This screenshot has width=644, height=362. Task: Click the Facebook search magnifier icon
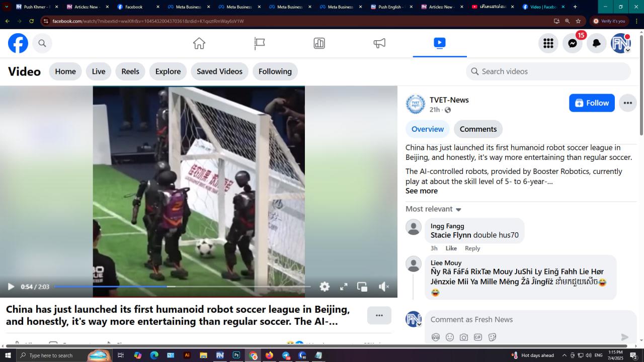click(x=42, y=43)
